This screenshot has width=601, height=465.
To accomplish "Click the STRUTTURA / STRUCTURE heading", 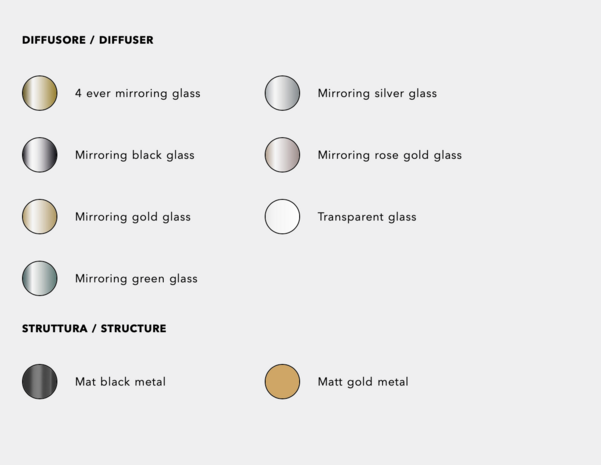I will [94, 329].
